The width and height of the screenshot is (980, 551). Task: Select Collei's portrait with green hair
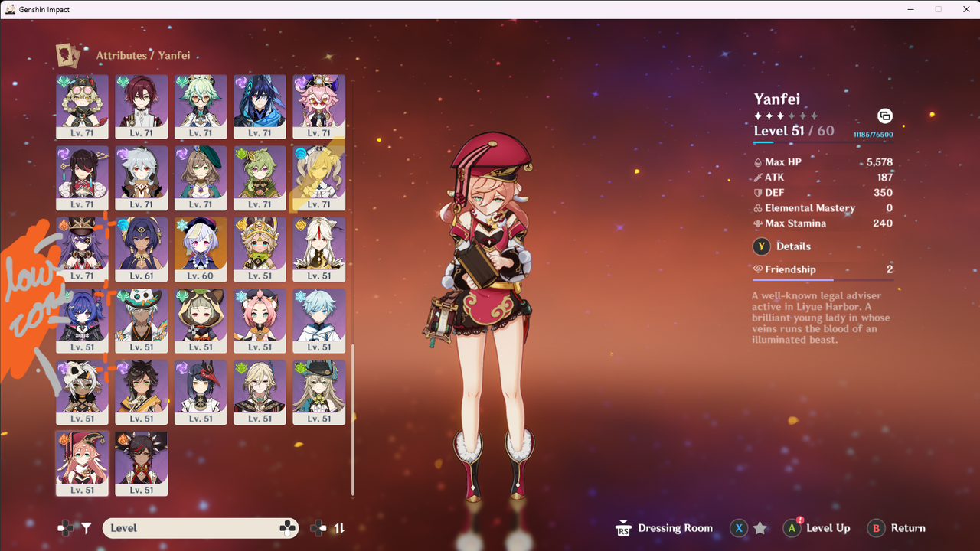click(x=260, y=178)
